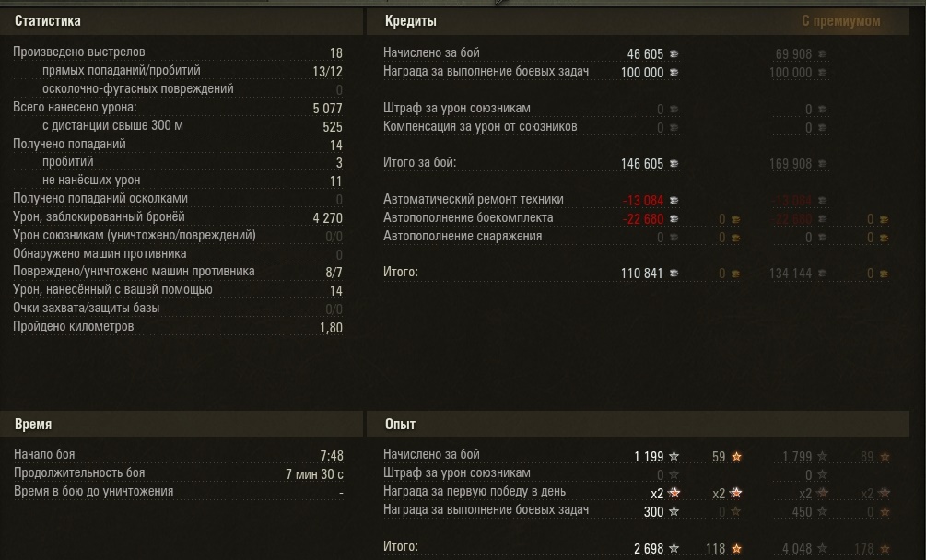Click the grey XP star beside 1 199

[674, 456]
